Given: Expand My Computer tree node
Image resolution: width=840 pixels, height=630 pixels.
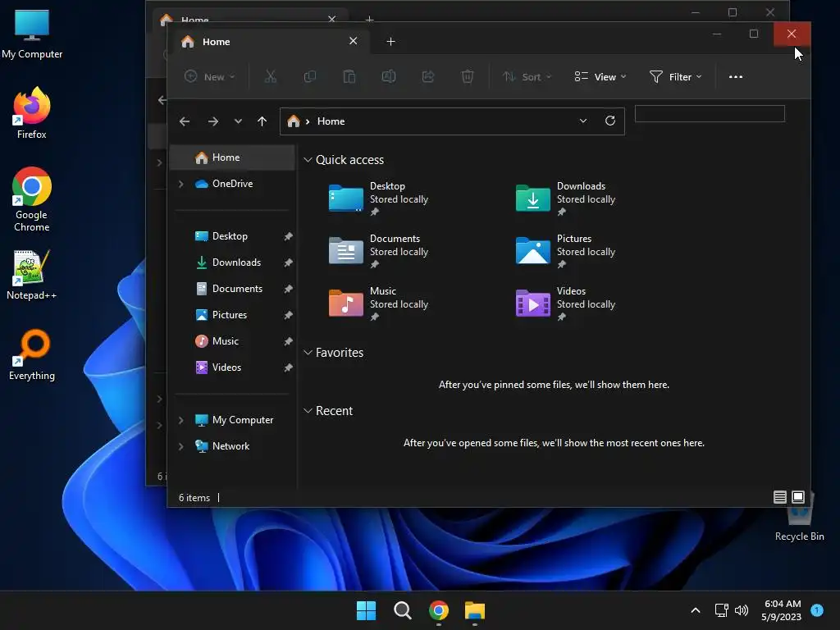Looking at the screenshot, I should point(181,420).
